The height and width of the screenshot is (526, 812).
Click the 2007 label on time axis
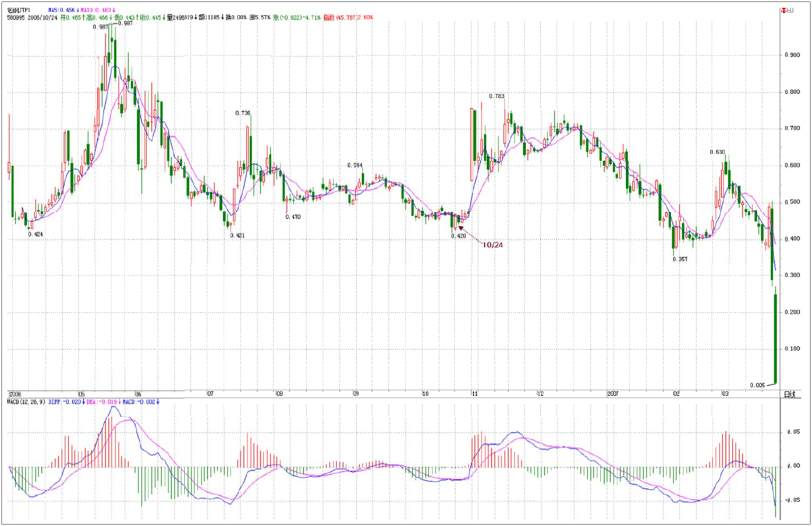tap(612, 394)
